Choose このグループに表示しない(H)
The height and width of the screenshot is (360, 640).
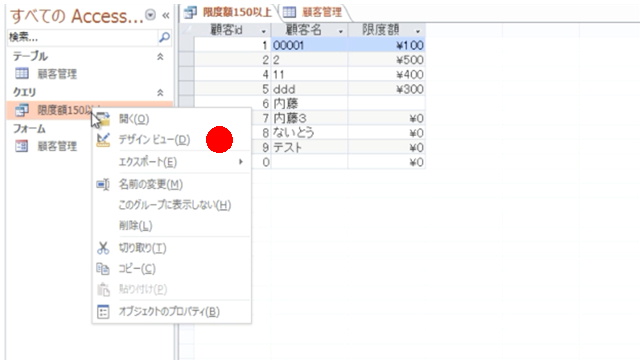point(172,205)
